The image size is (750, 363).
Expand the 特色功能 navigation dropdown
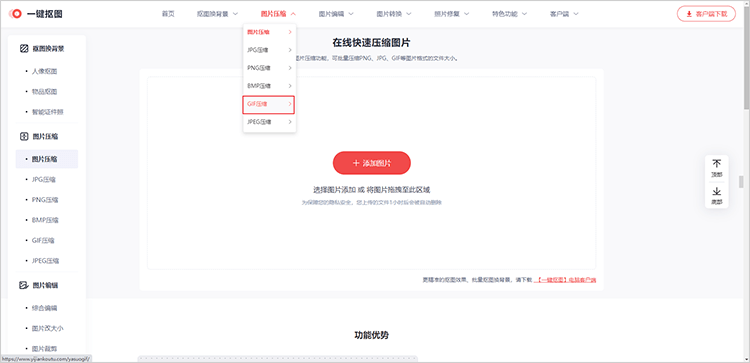509,14
